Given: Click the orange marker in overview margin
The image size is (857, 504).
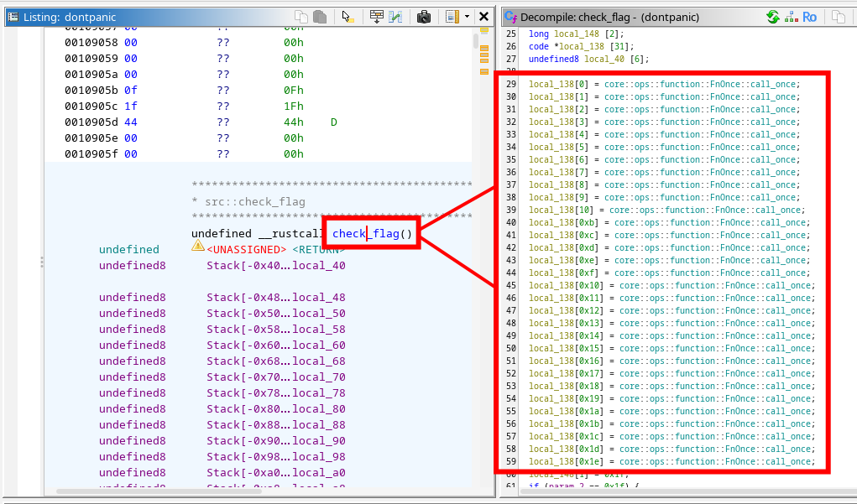Looking at the screenshot, I should [484, 49].
